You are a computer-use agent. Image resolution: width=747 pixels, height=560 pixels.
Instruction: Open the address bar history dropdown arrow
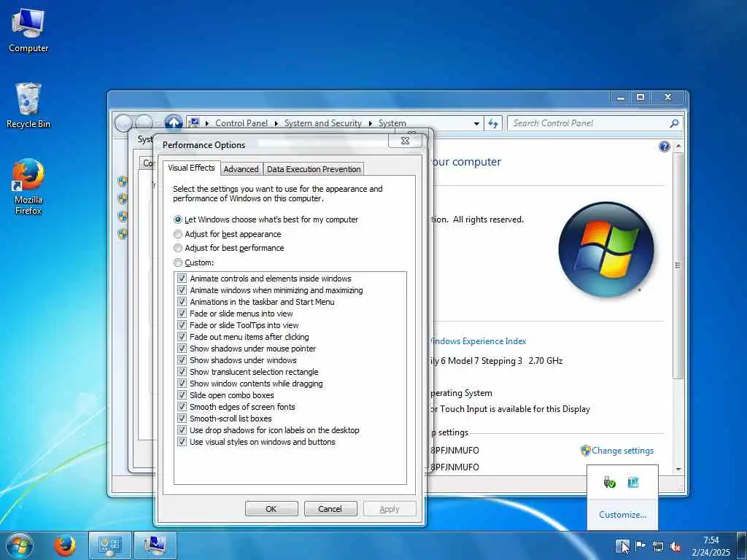pos(476,123)
